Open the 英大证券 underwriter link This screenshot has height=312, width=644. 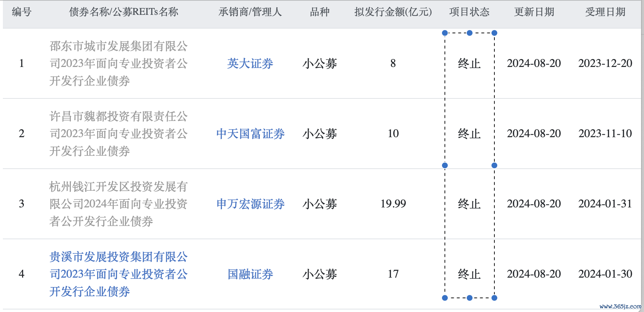click(250, 64)
